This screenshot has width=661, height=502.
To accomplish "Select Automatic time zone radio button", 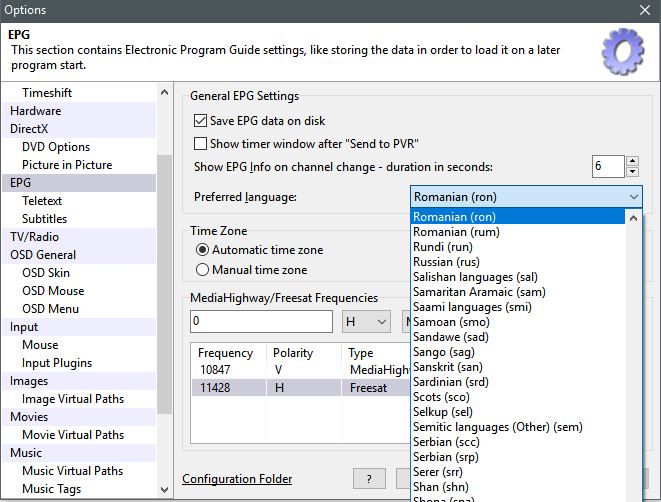I will pyautogui.click(x=203, y=250).
